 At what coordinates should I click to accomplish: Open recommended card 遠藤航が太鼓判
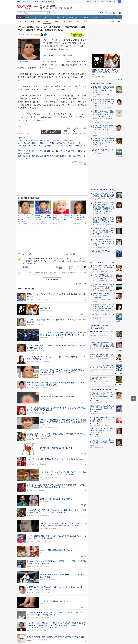coord(43,213)
